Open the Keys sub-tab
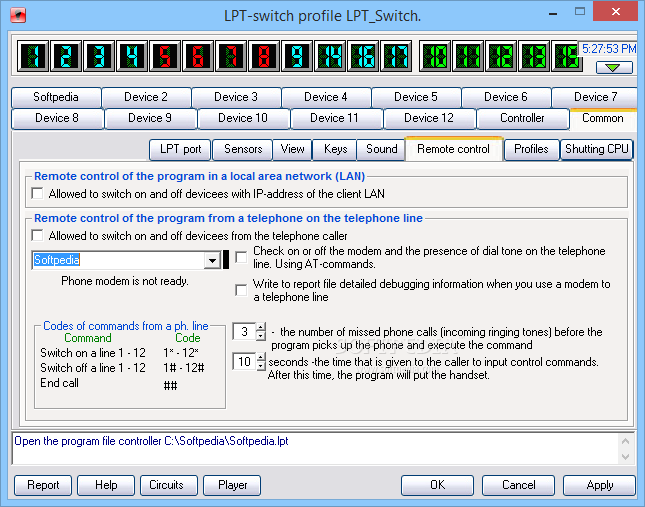Screen dimensions: 645x507 [336, 149]
